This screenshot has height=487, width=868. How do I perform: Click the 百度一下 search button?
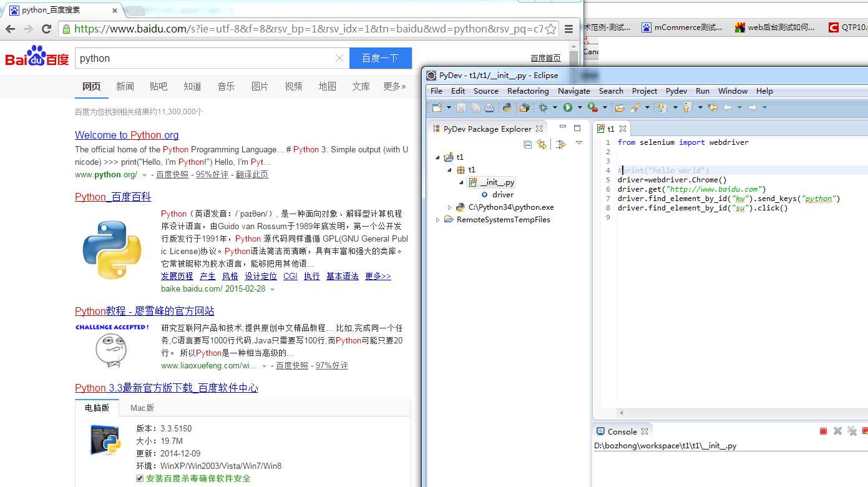[x=380, y=58]
